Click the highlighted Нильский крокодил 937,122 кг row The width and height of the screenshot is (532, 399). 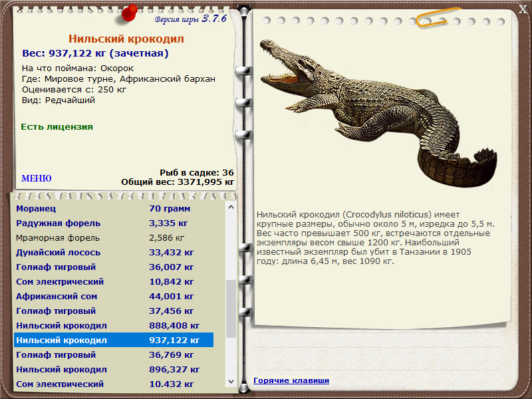click(114, 340)
